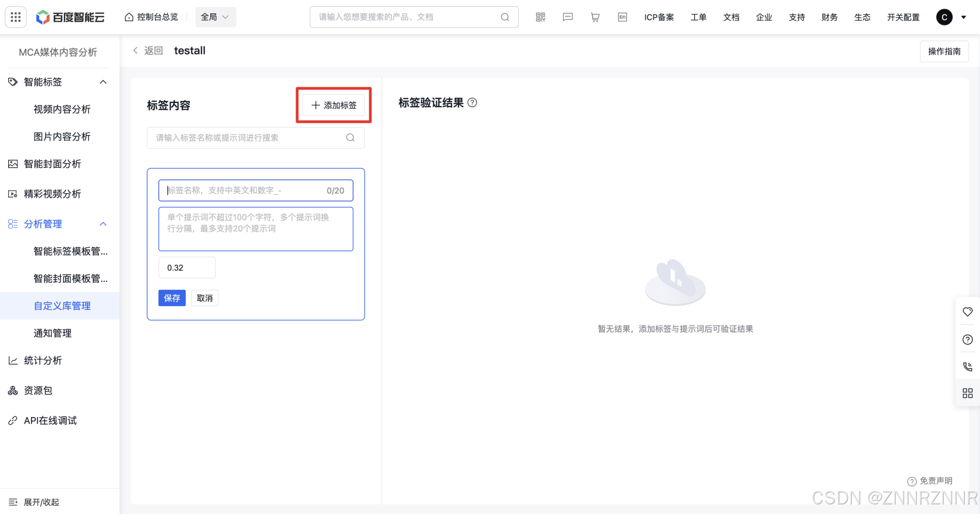Open the app grid launcher icon
Screen dimensions: 980x514
click(16, 17)
